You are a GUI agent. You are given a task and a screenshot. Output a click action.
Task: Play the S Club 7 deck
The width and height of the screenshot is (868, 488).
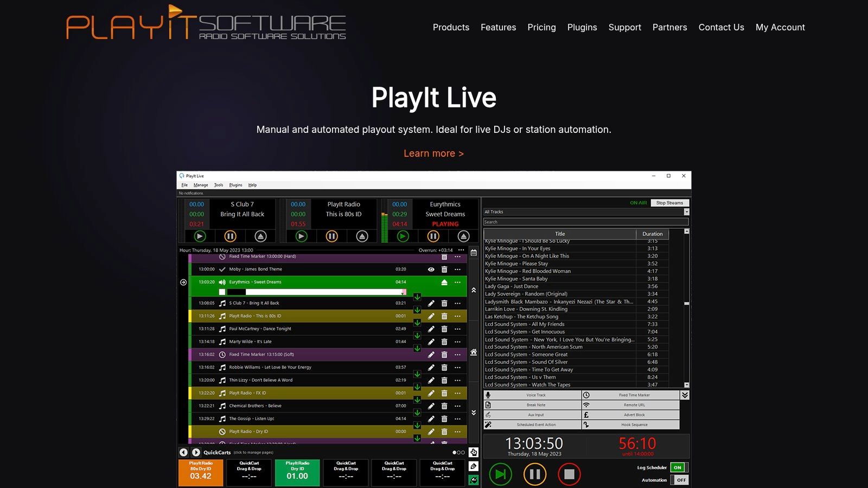pyautogui.click(x=200, y=236)
